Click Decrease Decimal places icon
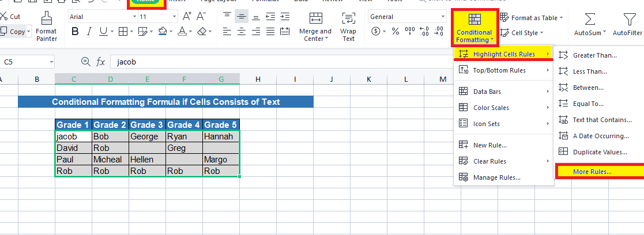This screenshot has height=235, width=644. [439, 32]
